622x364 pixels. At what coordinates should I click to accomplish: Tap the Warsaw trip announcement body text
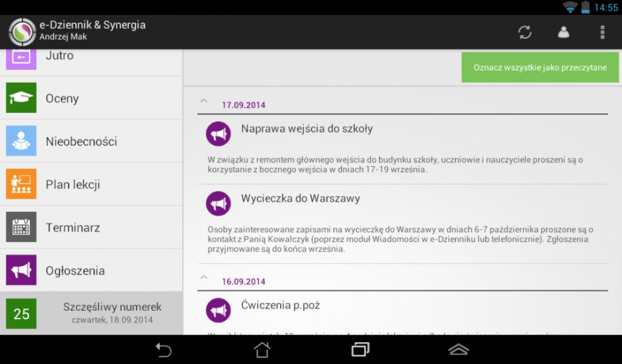400,239
